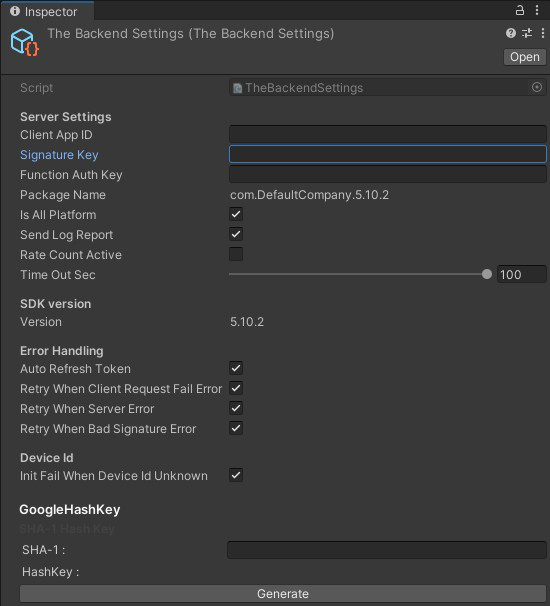This screenshot has width=550, height=606.
Task: Click the Time Out Sec slider handle
Action: [x=487, y=274]
